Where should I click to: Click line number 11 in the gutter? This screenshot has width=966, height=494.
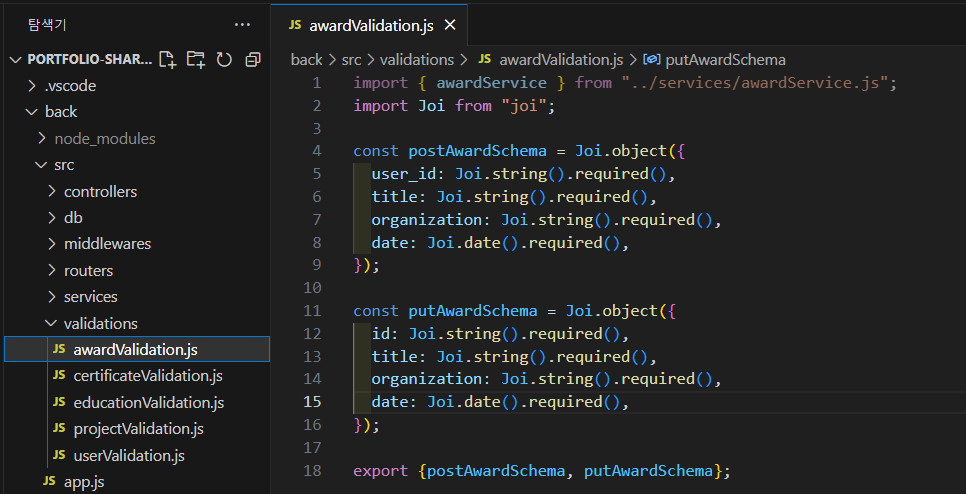[312, 311]
